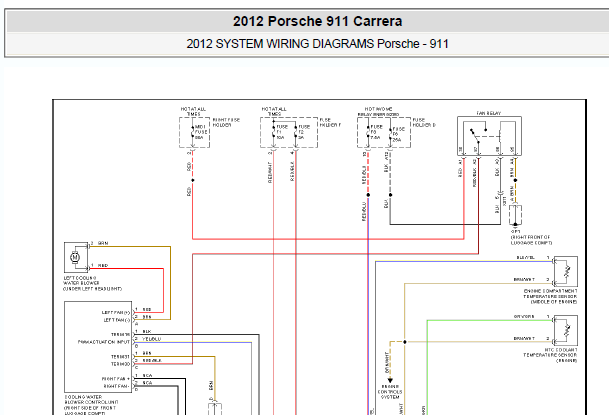The image size is (609, 415).
Task: Click the HOT AT ALL TIMES label above the MIDI fuse
Action: point(193,111)
